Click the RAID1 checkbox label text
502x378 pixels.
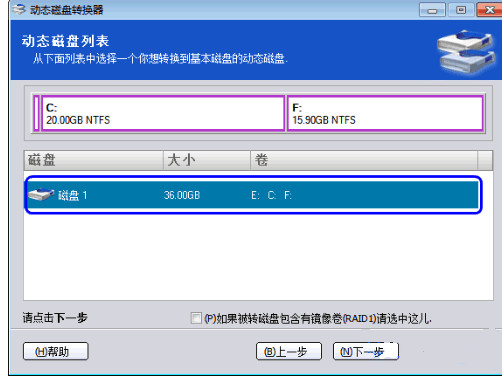(318, 319)
